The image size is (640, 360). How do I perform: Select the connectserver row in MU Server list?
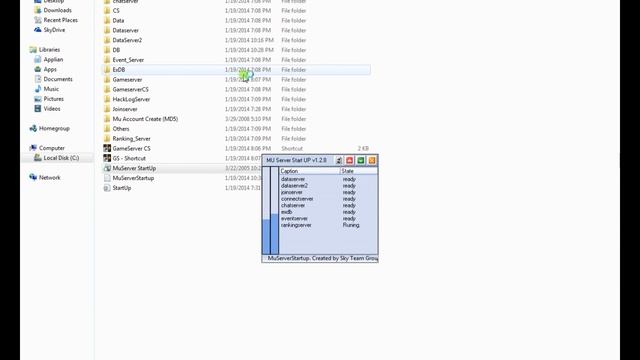pos(328,199)
